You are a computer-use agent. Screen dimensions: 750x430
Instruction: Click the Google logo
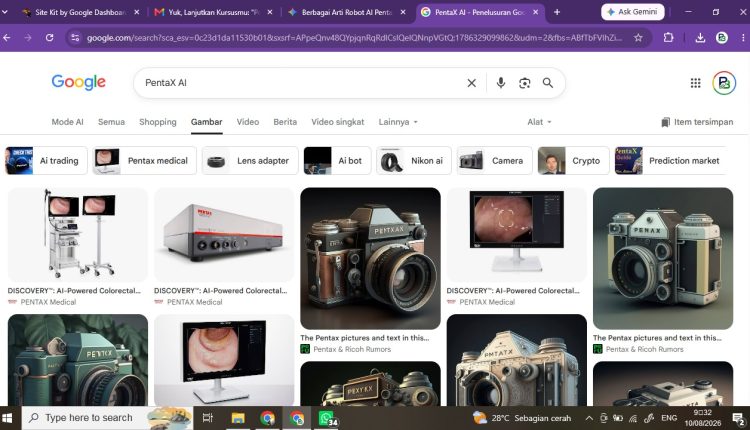coord(78,82)
